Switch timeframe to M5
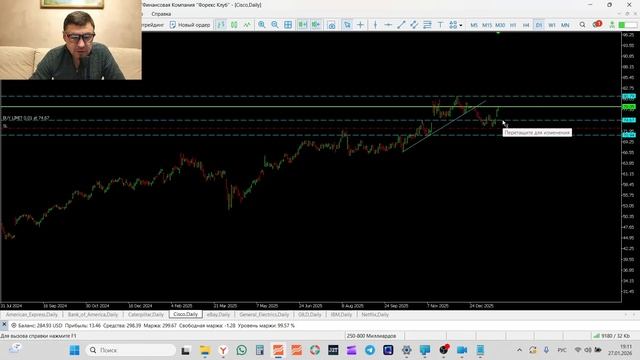Screen dimensions: 640x360 (474, 25)
